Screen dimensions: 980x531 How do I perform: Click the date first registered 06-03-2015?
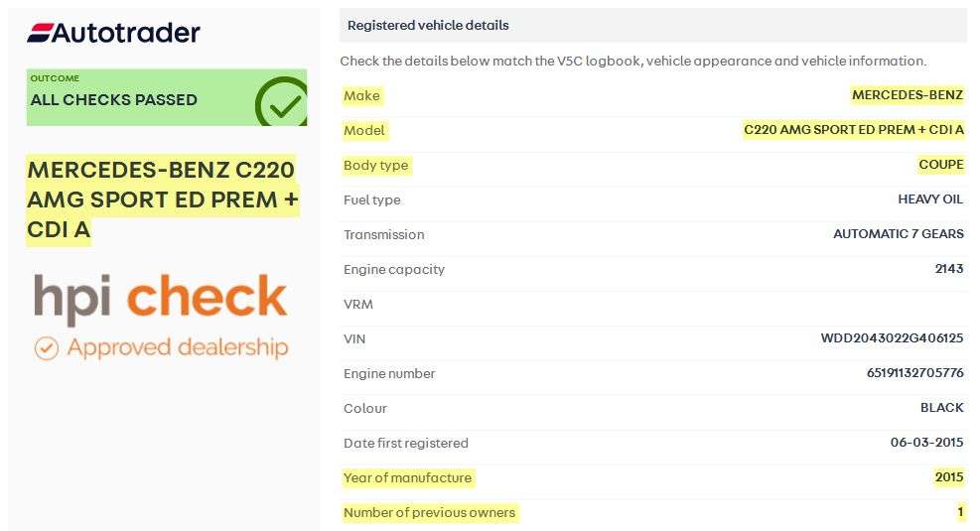[x=926, y=443]
